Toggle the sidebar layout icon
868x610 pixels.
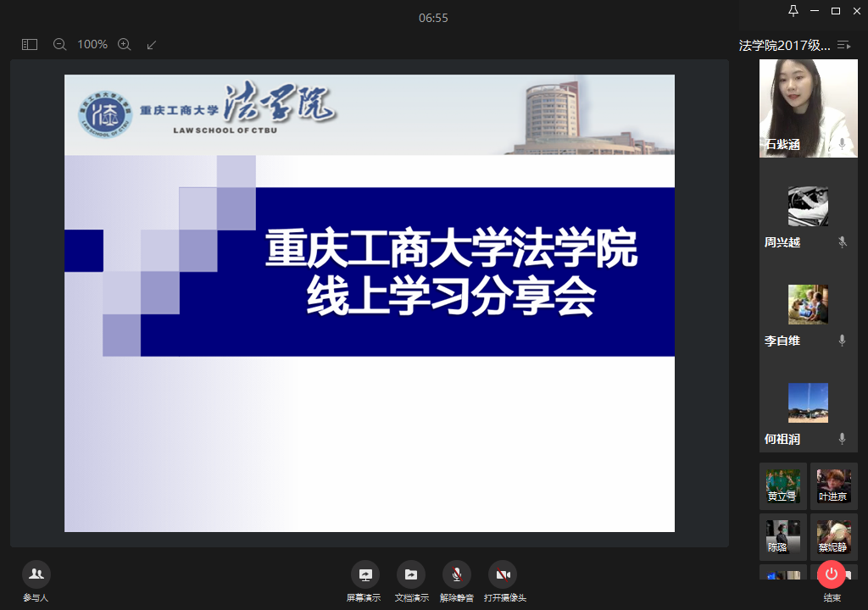30,44
